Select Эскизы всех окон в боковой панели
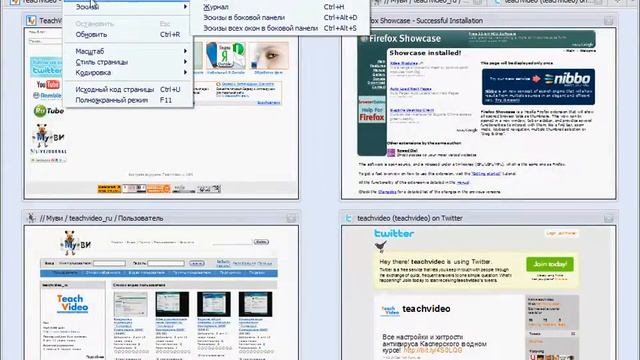The image size is (640, 360). coord(281,28)
